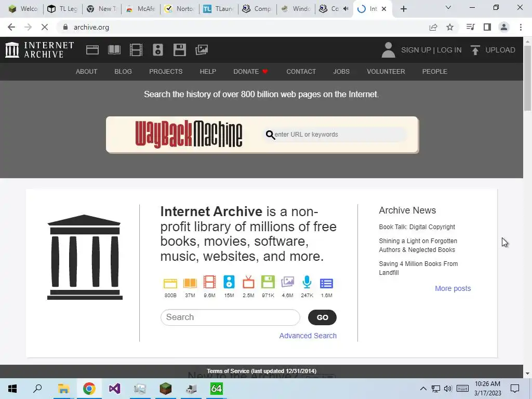The height and width of the screenshot is (399, 532).
Task: Click the LOG IN link
Action: 449,50
